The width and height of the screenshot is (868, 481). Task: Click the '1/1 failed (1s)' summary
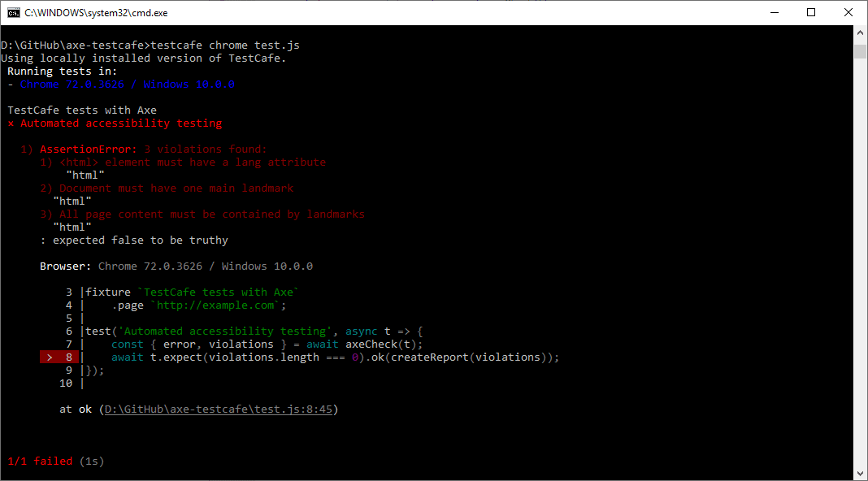pos(56,461)
